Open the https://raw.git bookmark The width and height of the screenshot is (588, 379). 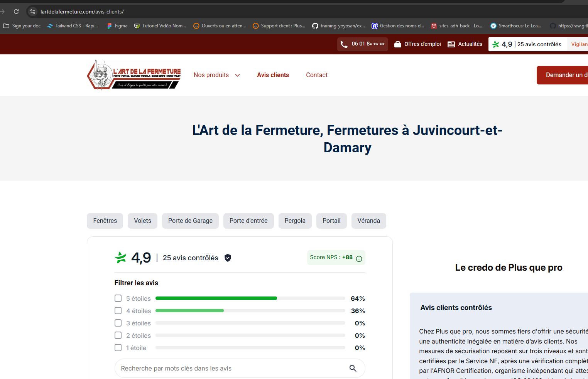pyautogui.click(x=569, y=26)
